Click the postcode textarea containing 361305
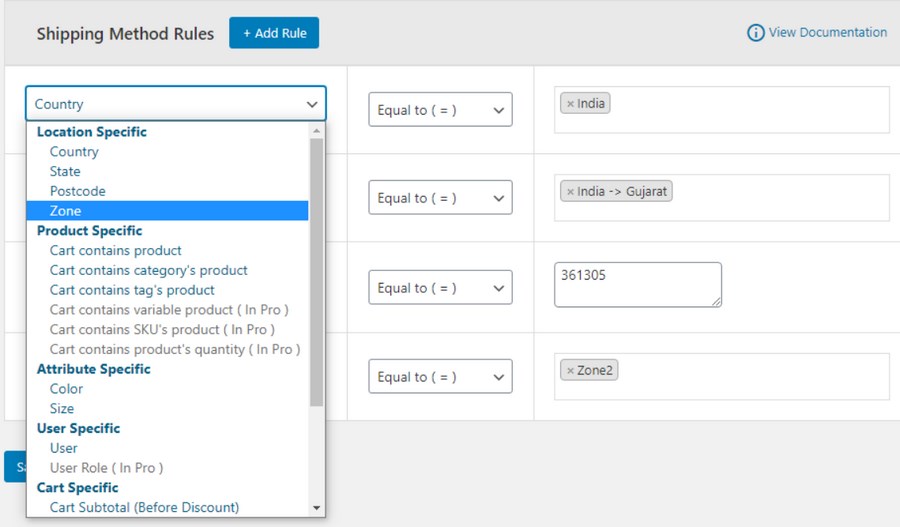Image resolution: width=900 pixels, height=527 pixels. 638,285
